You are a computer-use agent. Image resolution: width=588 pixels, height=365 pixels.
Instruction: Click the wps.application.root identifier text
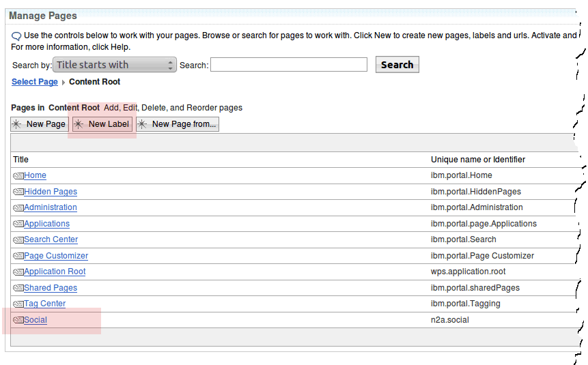click(468, 272)
